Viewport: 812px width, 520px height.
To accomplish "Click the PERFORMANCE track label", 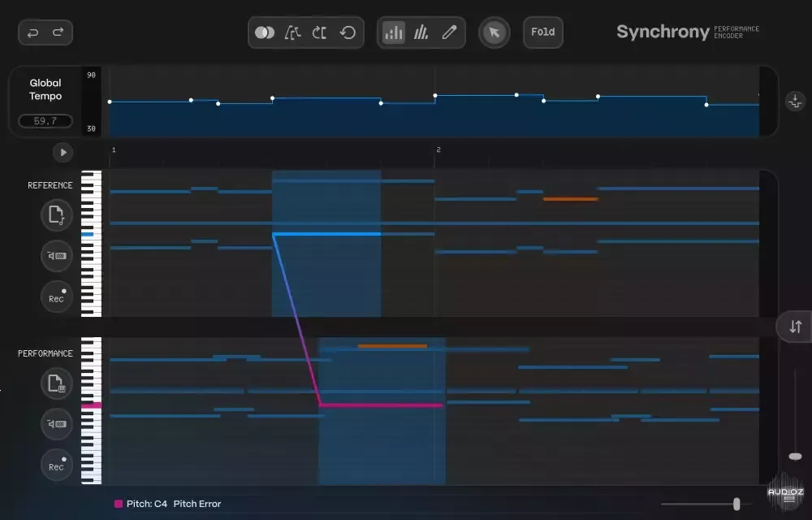I will click(x=45, y=353).
